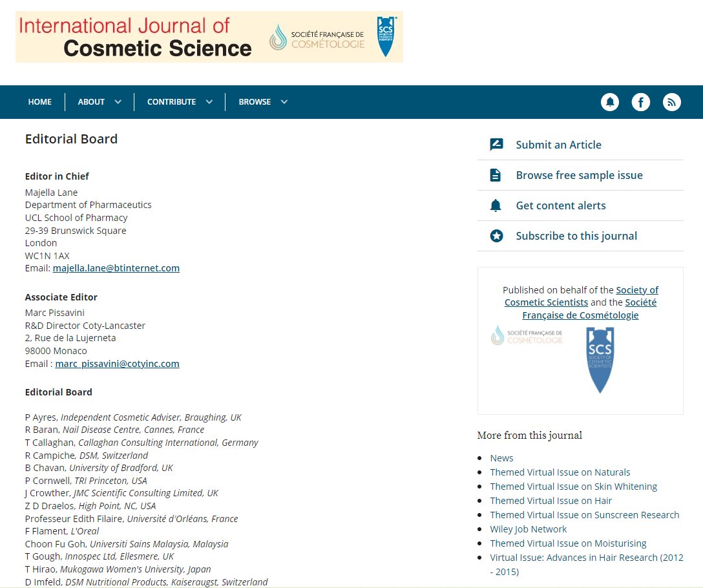
Task: Visit the Société Française de Cosmétologie link
Action: click(589, 309)
